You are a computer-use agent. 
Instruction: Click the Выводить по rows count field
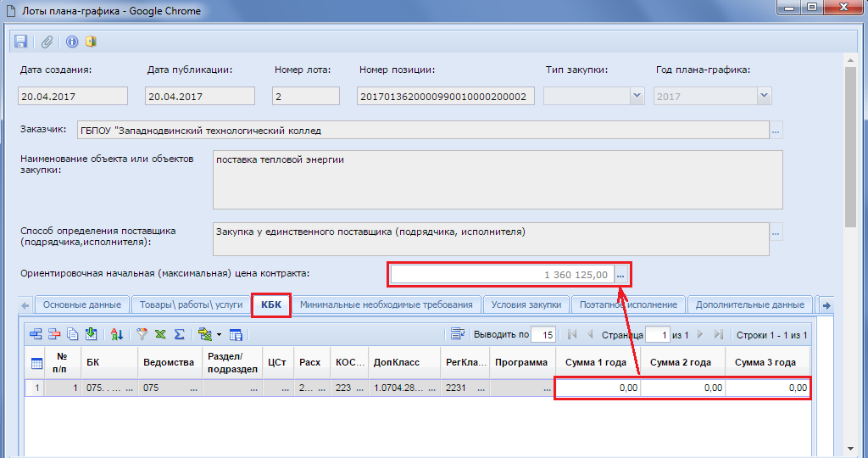543,334
